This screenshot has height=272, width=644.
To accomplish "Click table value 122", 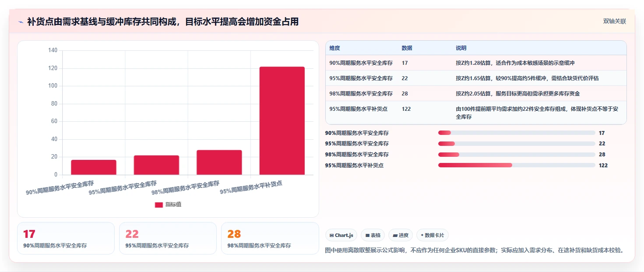I will point(406,109).
